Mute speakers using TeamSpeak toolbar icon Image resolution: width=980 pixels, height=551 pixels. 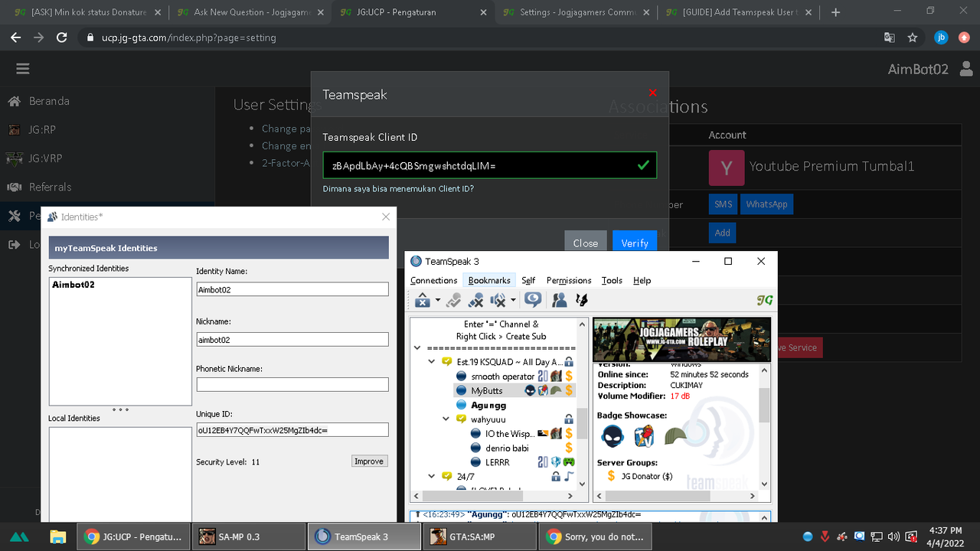point(498,301)
